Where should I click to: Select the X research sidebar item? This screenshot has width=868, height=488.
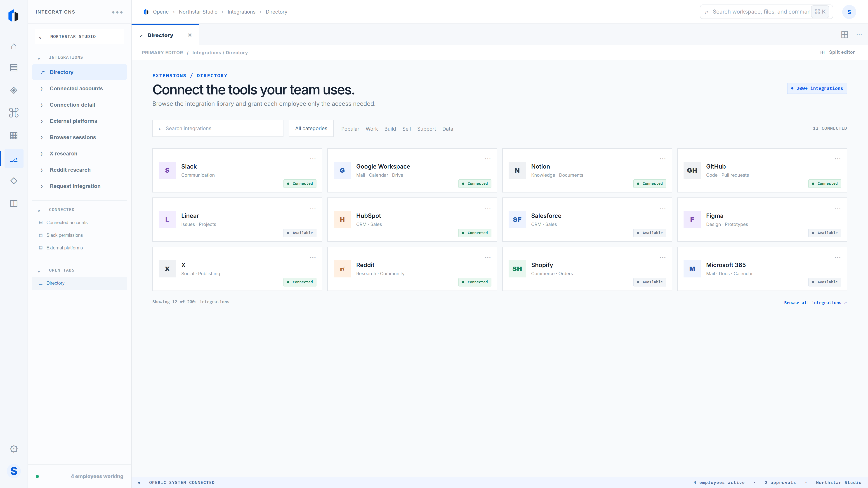[x=80, y=154]
